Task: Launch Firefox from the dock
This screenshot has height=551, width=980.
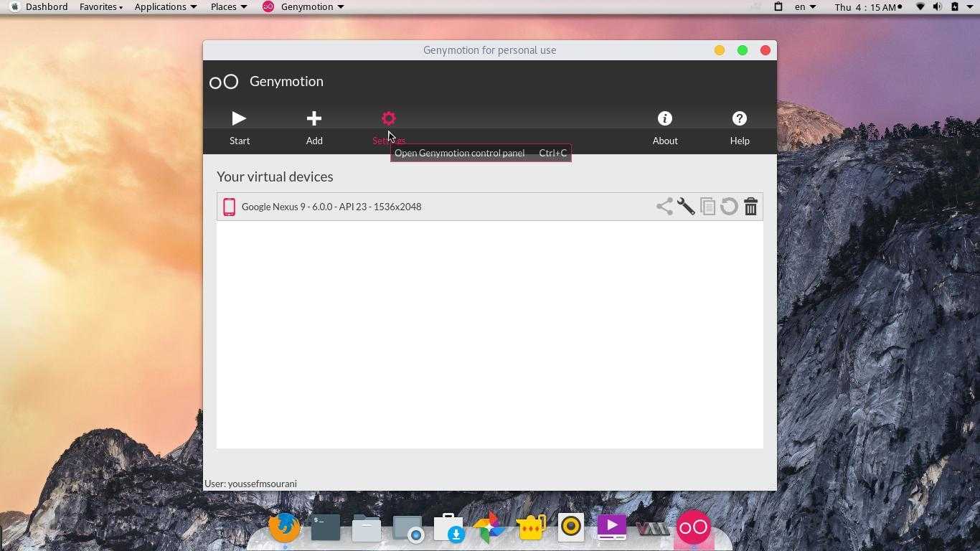Action: [284, 528]
